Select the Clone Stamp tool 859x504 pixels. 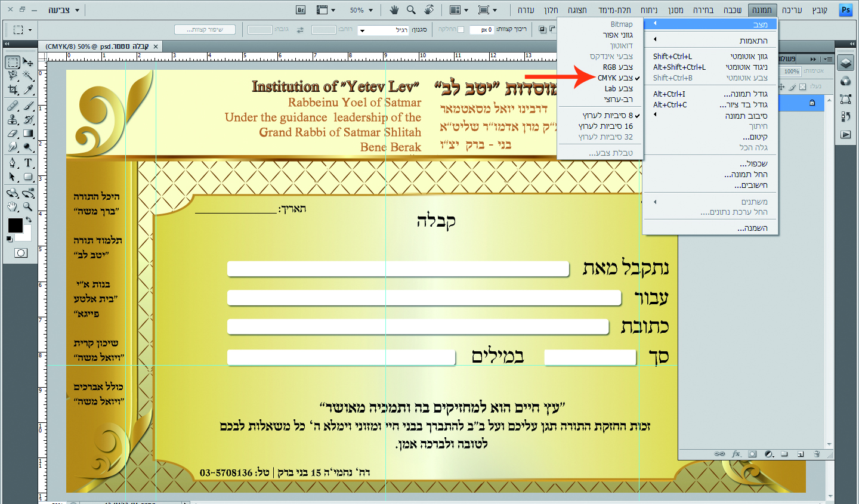pos(13,119)
